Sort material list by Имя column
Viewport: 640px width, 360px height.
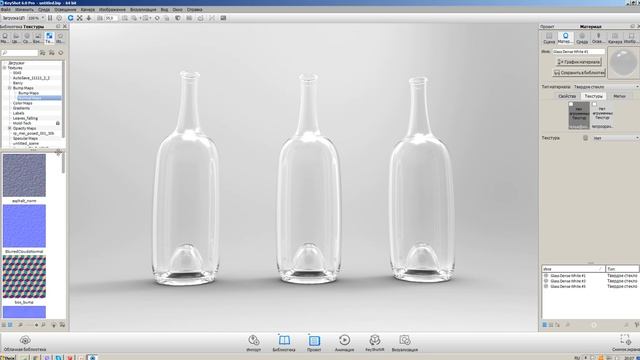(x=573, y=269)
